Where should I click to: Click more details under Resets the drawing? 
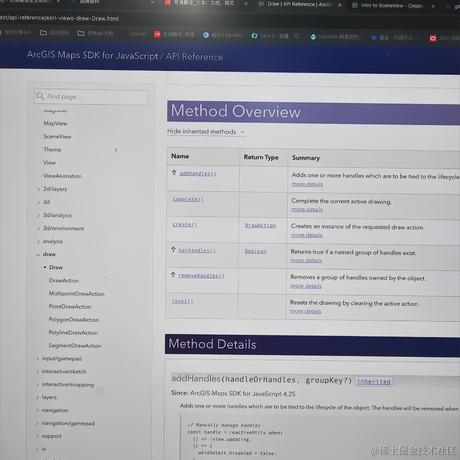tap(305, 311)
